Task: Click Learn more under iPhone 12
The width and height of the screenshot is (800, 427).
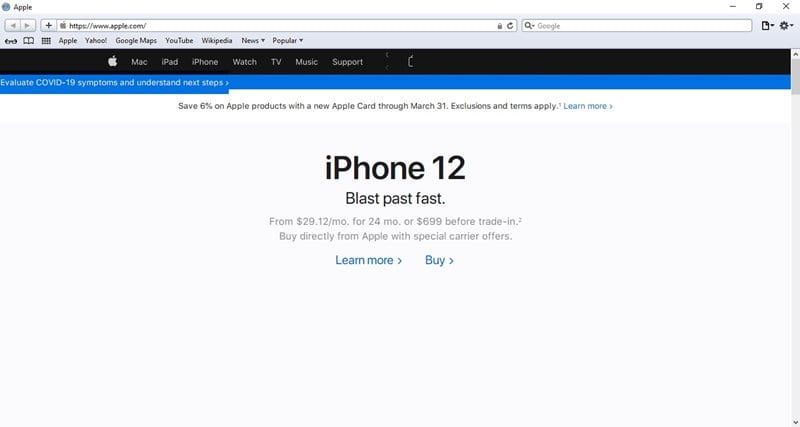Action: [368, 260]
